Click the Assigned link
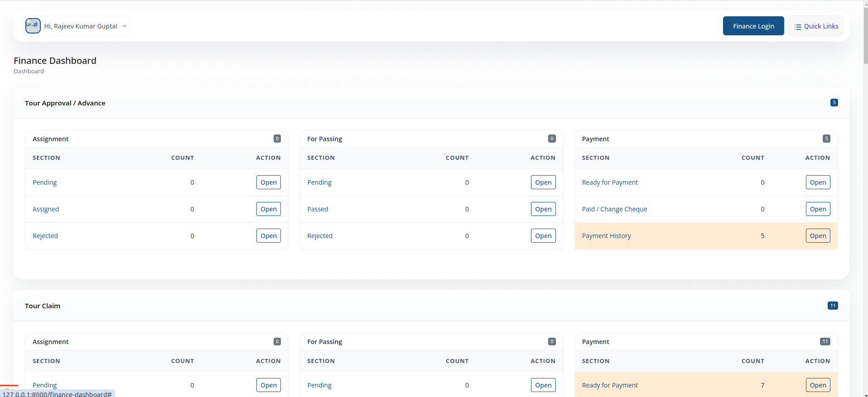Screen dimensions: 868x397 point(46,209)
